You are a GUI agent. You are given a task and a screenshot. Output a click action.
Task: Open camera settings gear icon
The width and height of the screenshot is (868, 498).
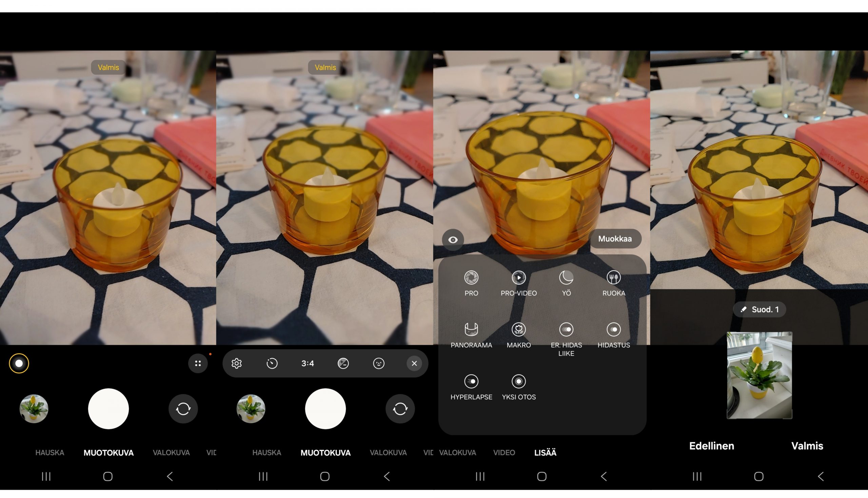[x=237, y=363]
